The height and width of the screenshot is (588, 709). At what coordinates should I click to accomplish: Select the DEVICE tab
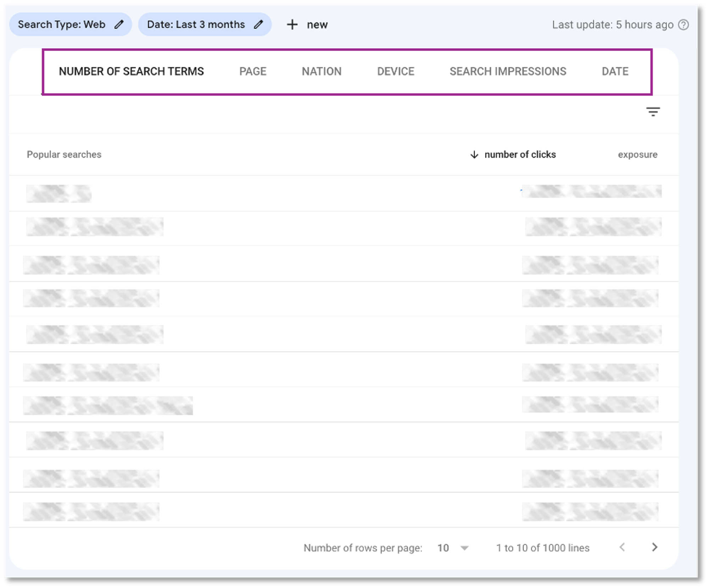pos(396,72)
